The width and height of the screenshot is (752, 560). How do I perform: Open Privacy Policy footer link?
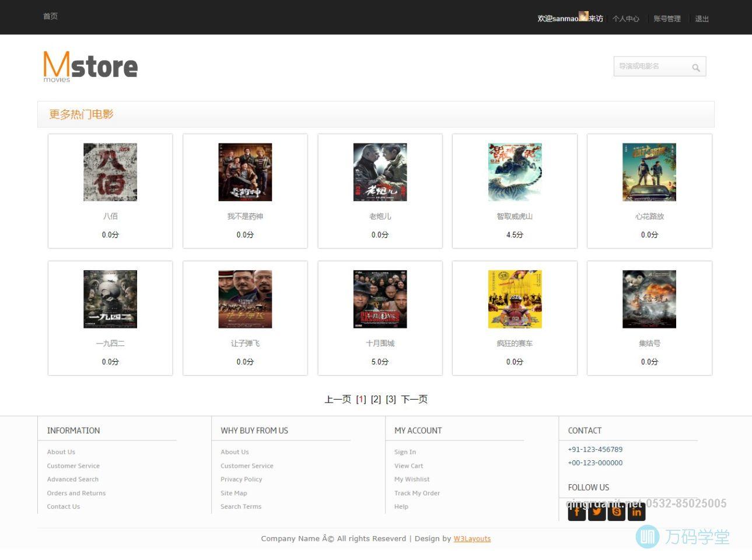(x=241, y=480)
